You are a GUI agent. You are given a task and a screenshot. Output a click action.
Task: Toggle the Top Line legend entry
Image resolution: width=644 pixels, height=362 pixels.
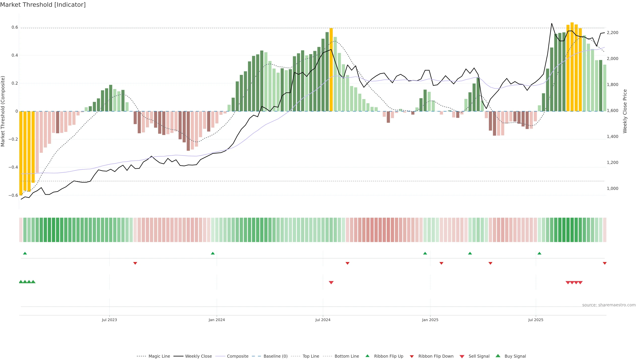(x=311, y=356)
